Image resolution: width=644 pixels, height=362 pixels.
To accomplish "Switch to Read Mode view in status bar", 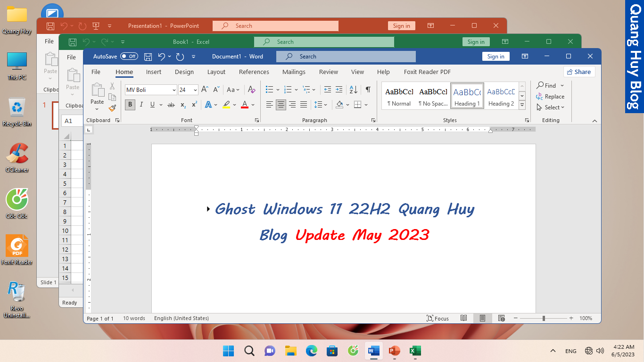I will (464, 318).
